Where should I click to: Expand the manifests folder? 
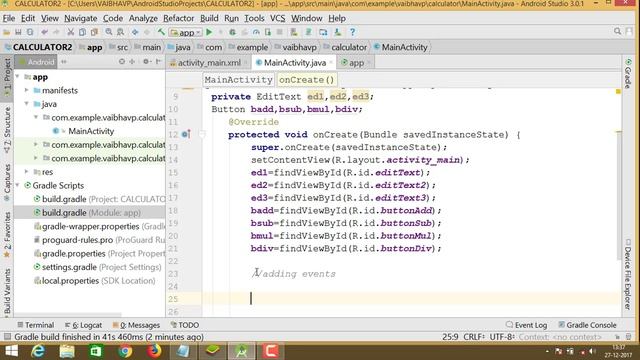pos(27,90)
